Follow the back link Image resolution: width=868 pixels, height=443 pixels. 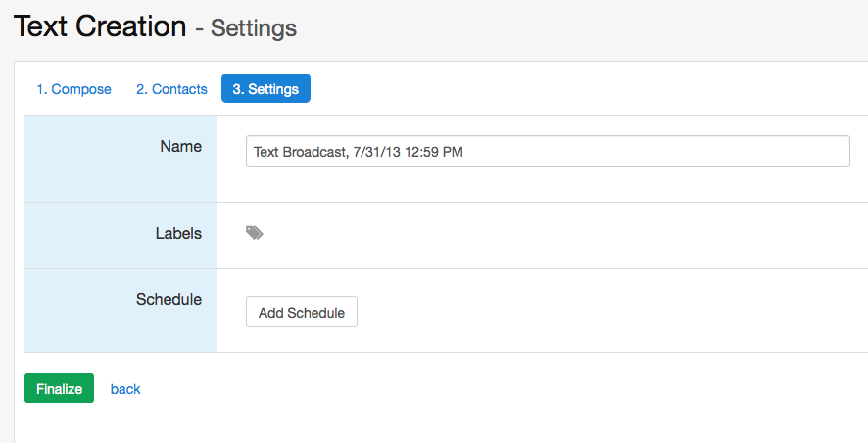pyautogui.click(x=125, y=389)
